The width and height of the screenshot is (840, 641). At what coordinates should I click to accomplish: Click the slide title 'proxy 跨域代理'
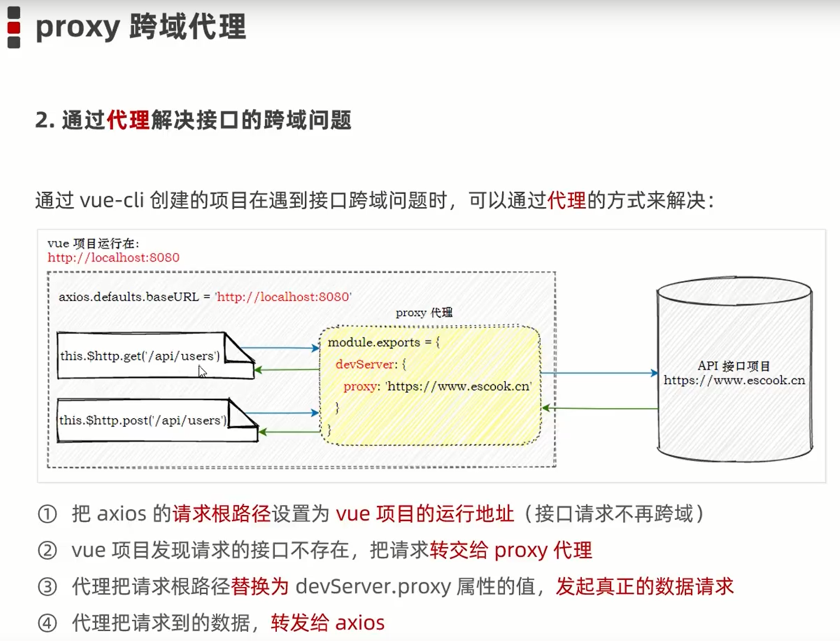(x=141, y=26)
